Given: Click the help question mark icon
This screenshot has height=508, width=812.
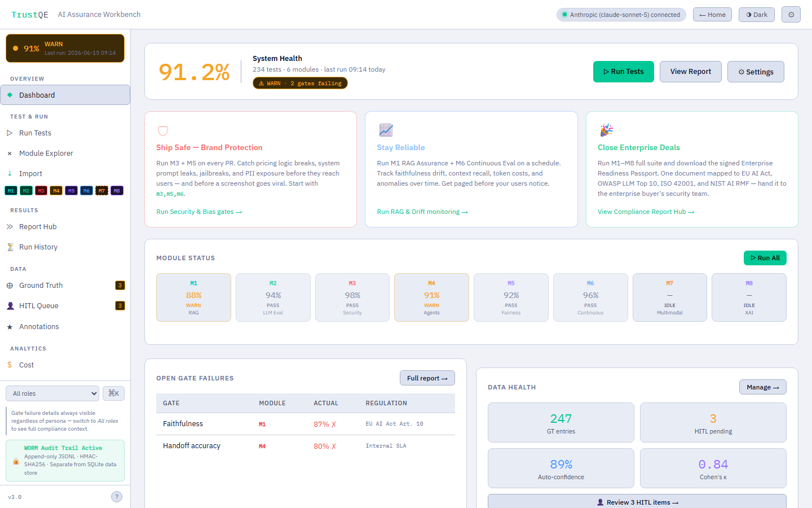Looking at the screenshot, I should click(x=117, y=497).
